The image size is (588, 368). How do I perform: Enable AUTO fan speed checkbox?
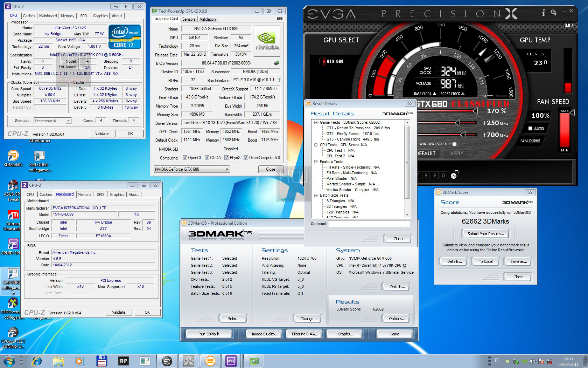[x=530, y=129]
